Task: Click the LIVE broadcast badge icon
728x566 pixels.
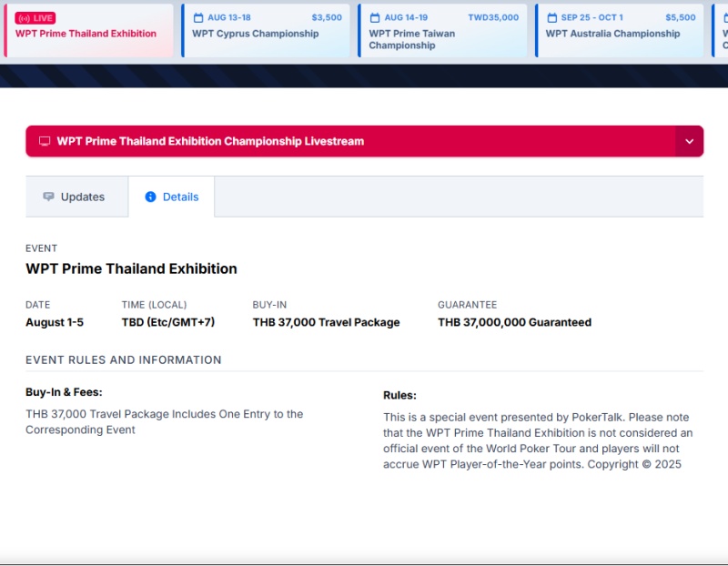Action: [x=24, y=18]
